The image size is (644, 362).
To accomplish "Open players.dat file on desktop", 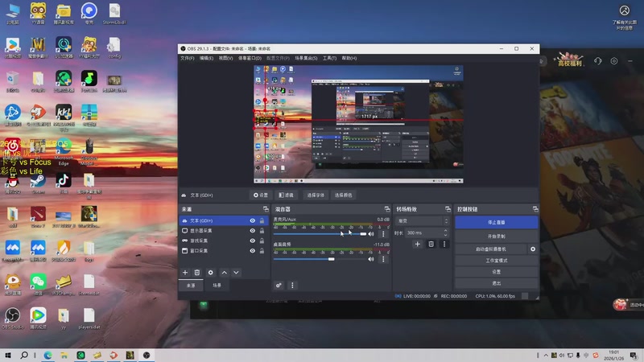I will point(89,318).
